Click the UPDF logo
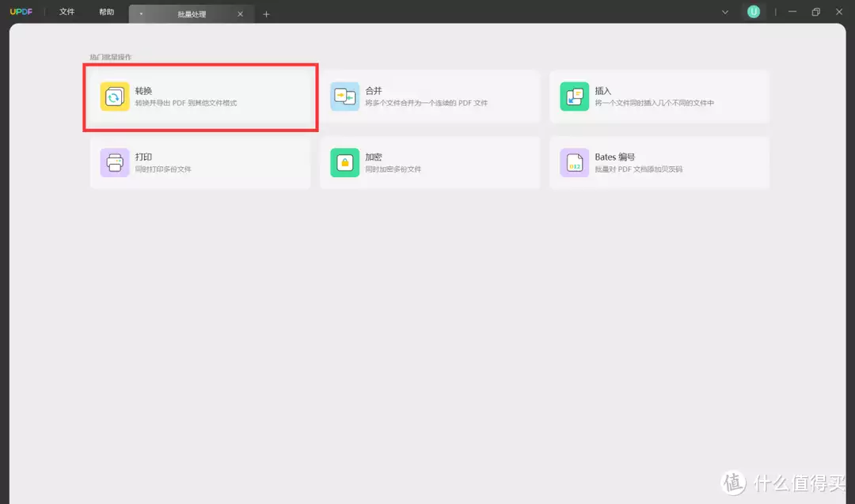Image resolution: width=855 pixels, height=504 pixels. (x=21, y=11)
